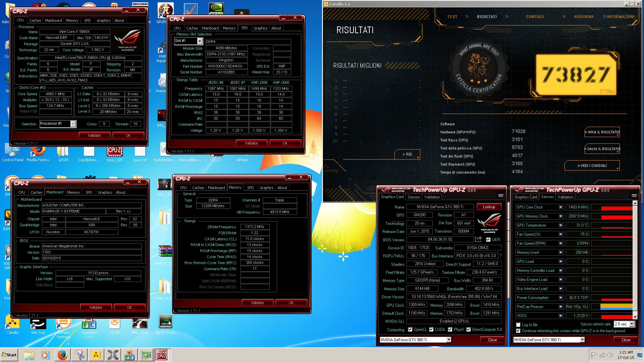Image resolution: width=644 pixels, height=362 pixels.
Task: Open About tab in CPU-Z Memory window
Action: coord(282,188)
